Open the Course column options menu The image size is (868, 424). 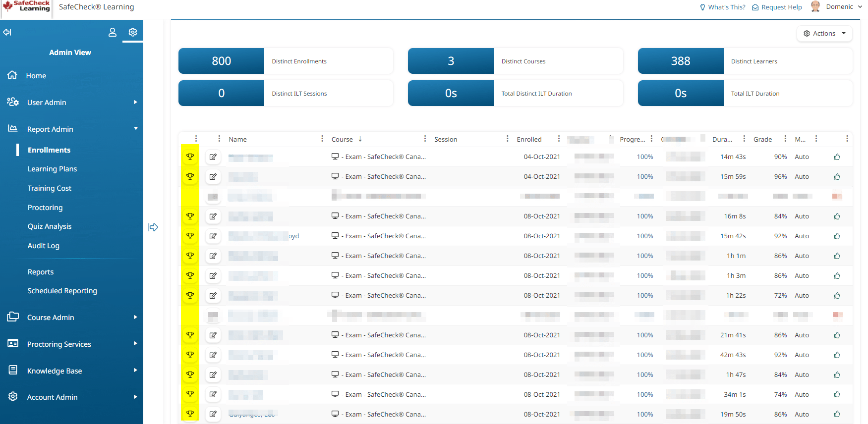425,139
